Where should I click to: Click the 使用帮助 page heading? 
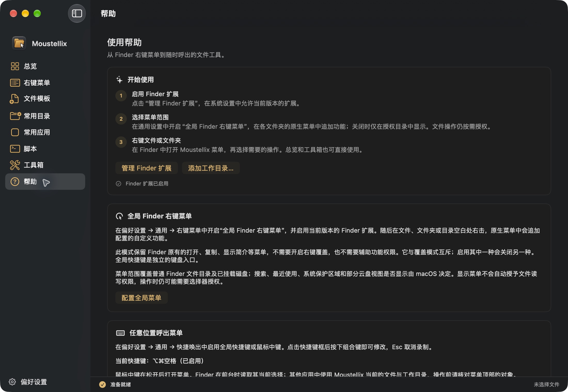click(x=124, y=42)
